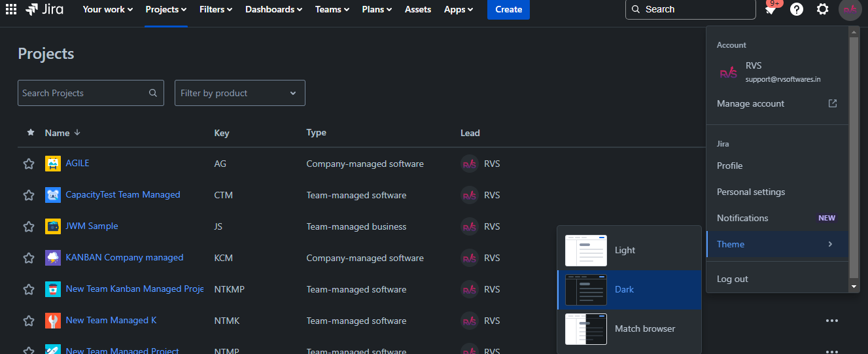Click the Dark theme preview thumbnail
Viewport: 868px width, 354px height.
(x=586, y=290)
